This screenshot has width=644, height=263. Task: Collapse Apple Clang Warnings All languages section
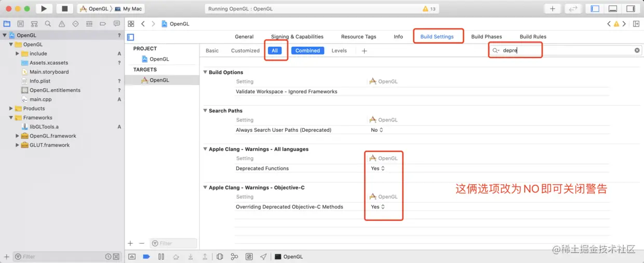(205, 149)
